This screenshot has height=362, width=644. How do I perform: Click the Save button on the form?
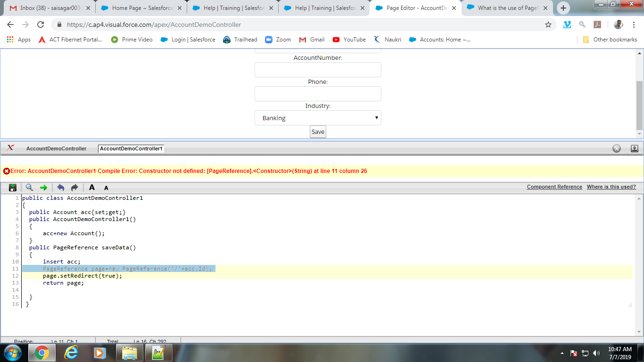[317, 132]
